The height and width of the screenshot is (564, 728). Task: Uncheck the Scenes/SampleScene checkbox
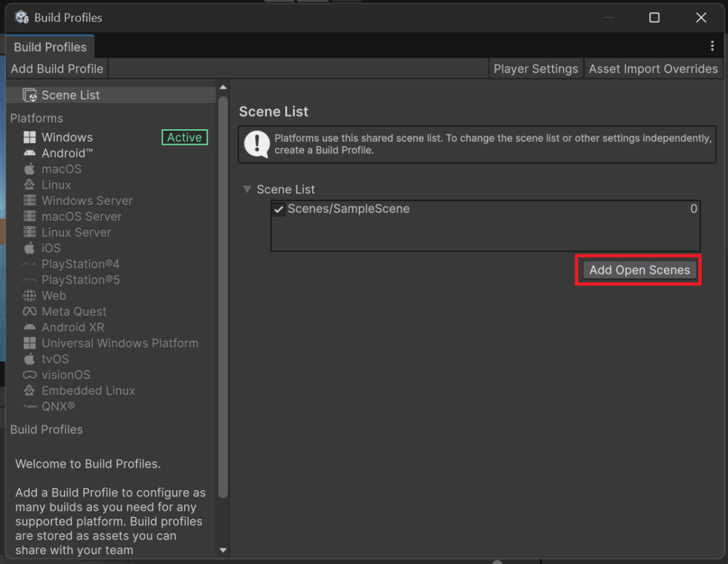coord(279,210)
